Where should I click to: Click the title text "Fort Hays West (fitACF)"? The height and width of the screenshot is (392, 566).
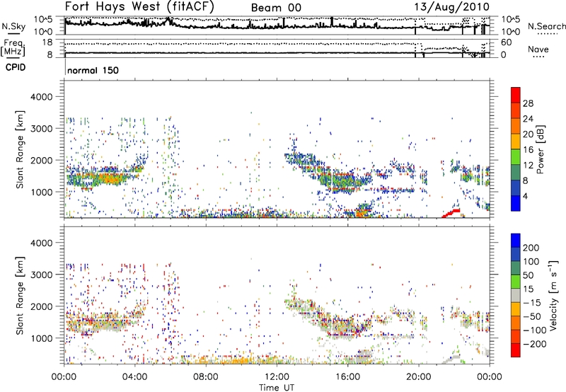point(139,6)
